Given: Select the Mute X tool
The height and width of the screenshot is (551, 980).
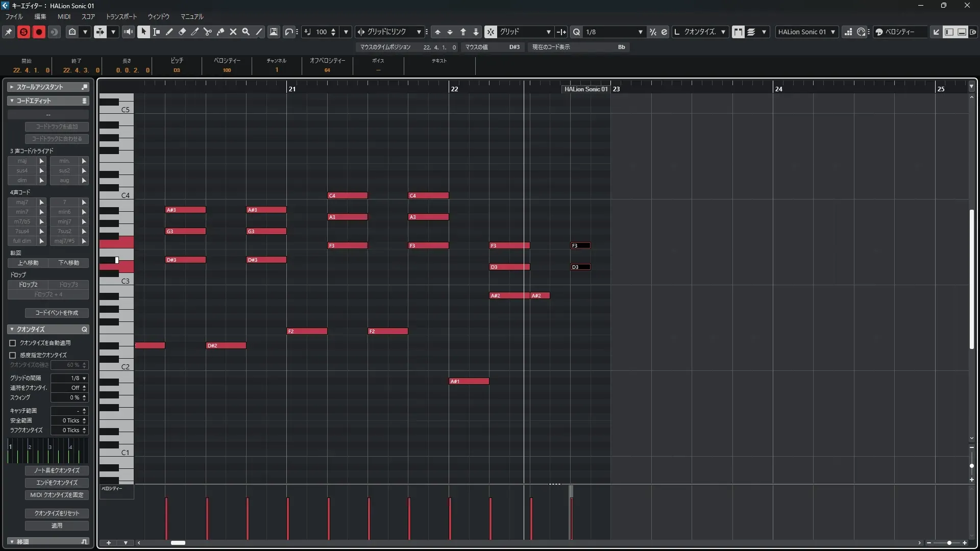Looking at the screenshot, I should pyautogui.click(x=233, y=32).
